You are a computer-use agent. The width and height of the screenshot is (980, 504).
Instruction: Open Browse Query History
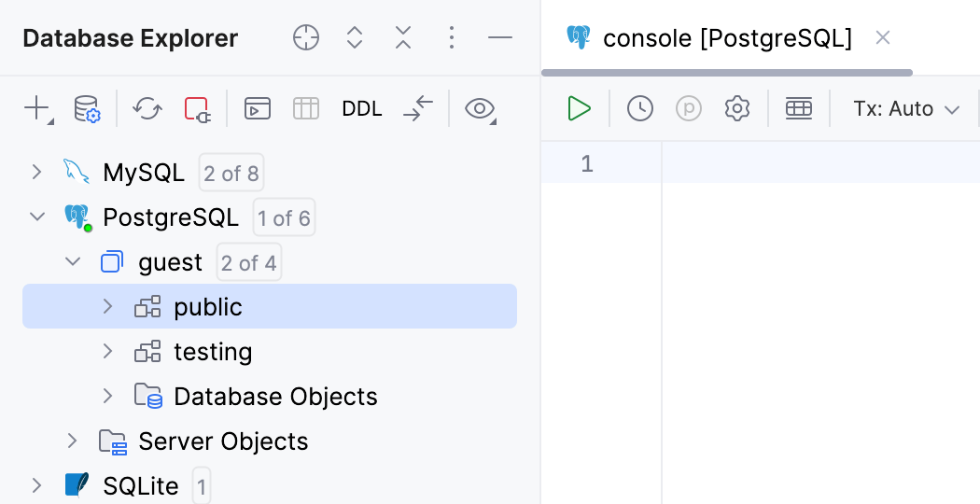639,108
